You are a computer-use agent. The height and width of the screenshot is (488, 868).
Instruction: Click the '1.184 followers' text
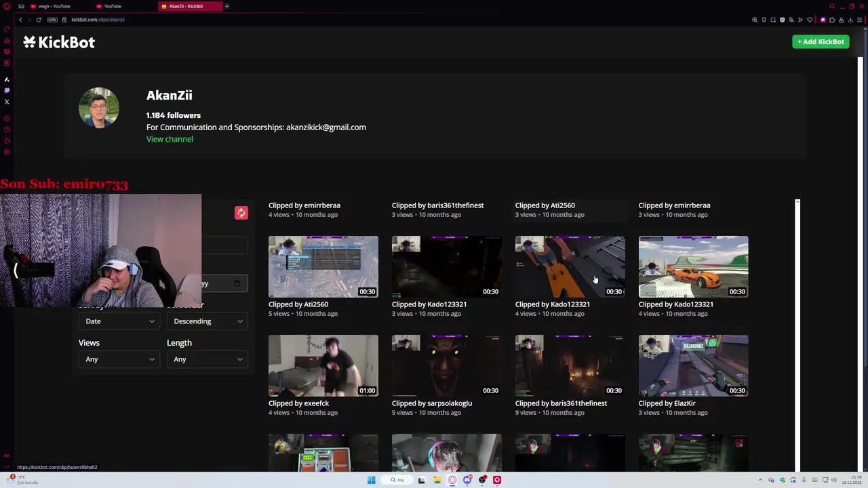pos(174,115)
